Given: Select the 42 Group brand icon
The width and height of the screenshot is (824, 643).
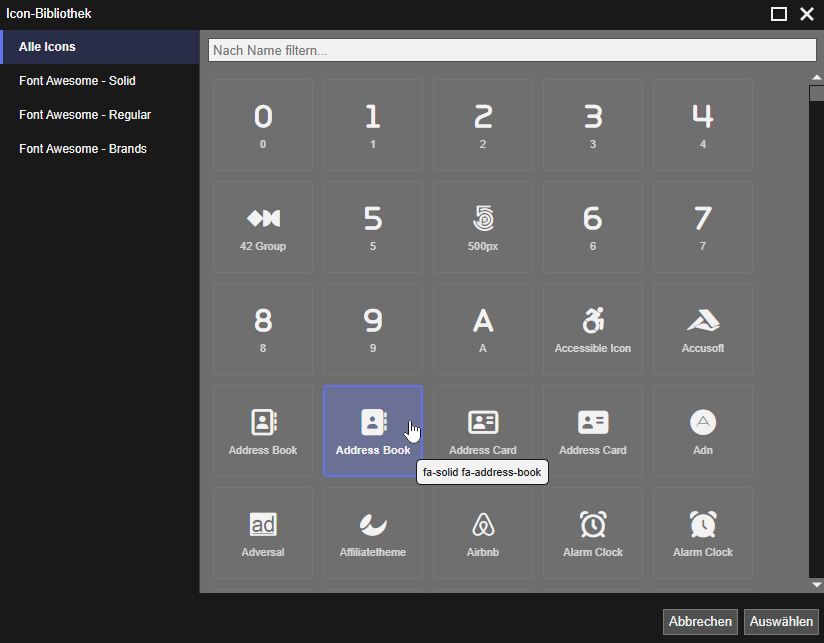Looking at the screenshot, I should tap(263, 227).
